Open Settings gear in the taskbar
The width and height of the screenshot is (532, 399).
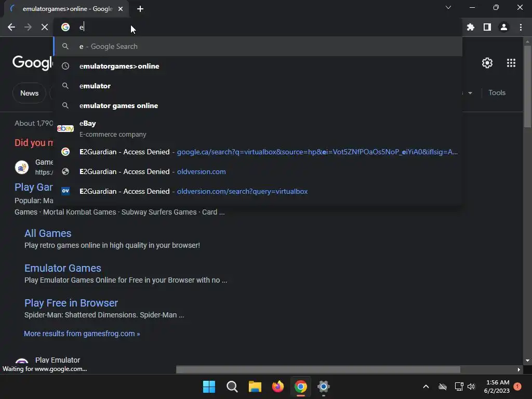(x=324, y=387)
